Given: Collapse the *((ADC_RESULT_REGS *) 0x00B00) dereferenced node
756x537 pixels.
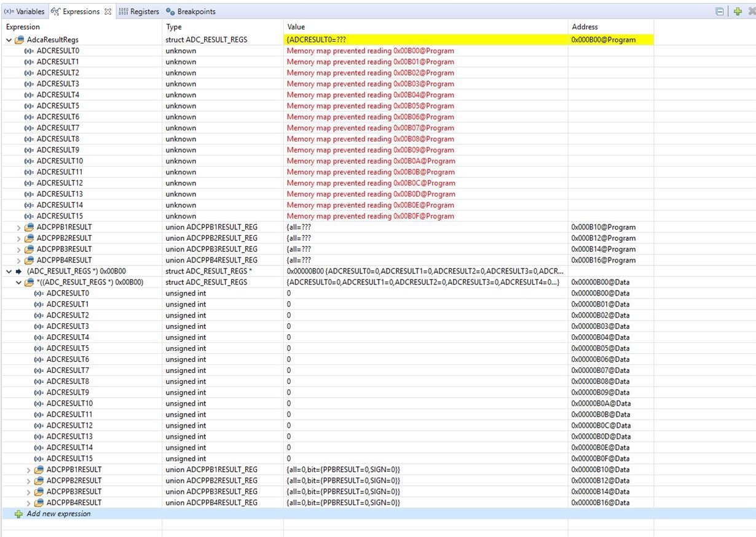Looking at the screenshot, I should (x=18, y=282).
